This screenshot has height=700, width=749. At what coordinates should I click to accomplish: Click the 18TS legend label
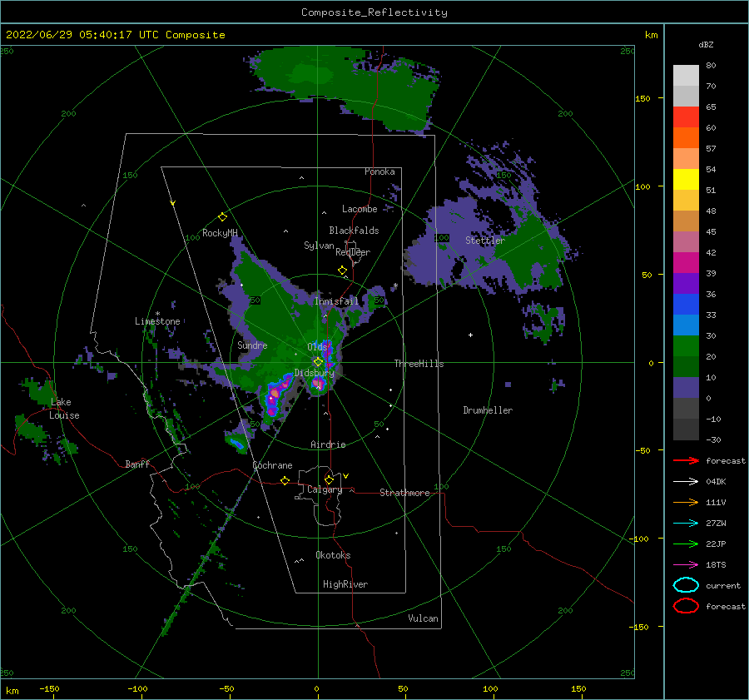pos(716,565)
